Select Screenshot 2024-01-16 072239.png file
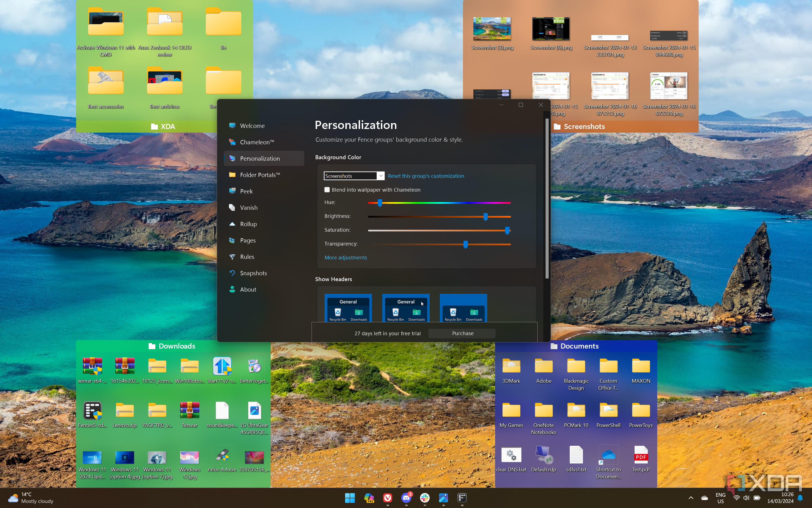The height and width of the screenshot is (508, 812). (x=669, y=94)
